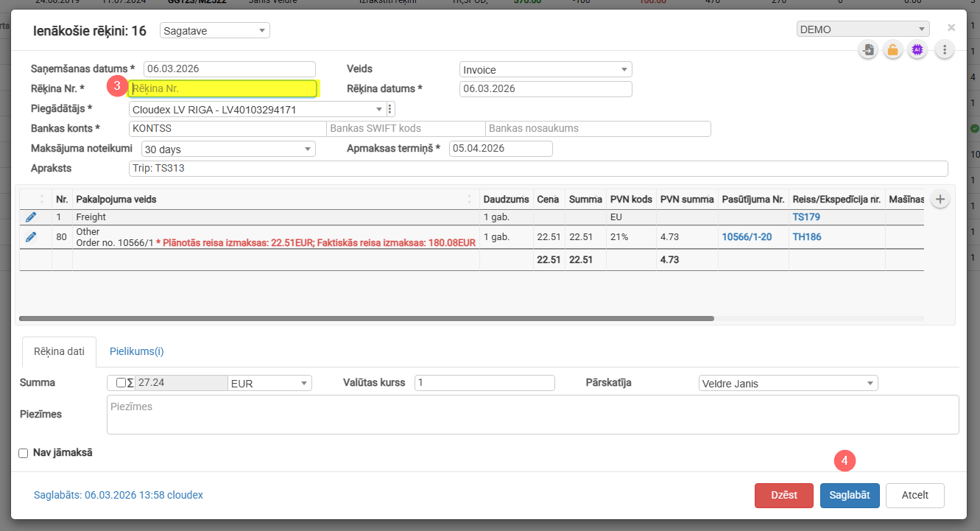Edit the Freight row with pencil icon
The height and width of the screenshot is (531, 980).
coord(31,217)
